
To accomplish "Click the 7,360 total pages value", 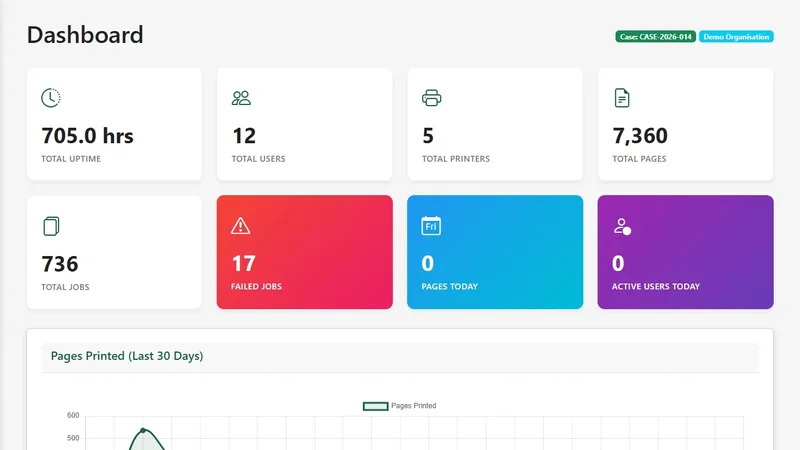I will click(x=640, y=136).
